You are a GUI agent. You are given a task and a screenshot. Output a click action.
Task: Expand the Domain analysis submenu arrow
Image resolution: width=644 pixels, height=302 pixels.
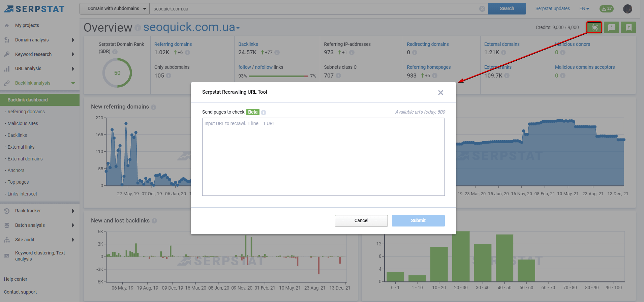pos(73,40)
